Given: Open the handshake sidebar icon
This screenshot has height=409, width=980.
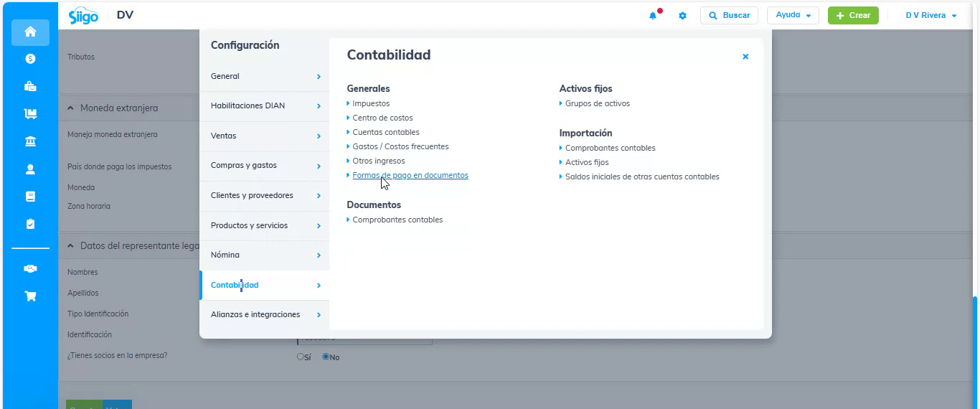Looking at the screenshot, I should coord(30,268).
